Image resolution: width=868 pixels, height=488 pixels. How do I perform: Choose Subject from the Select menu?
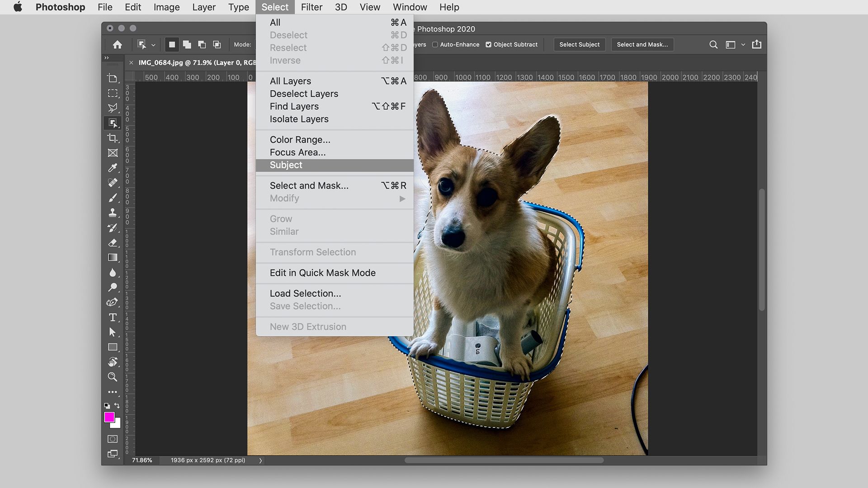pyautogui.click(x=286, y=165)
